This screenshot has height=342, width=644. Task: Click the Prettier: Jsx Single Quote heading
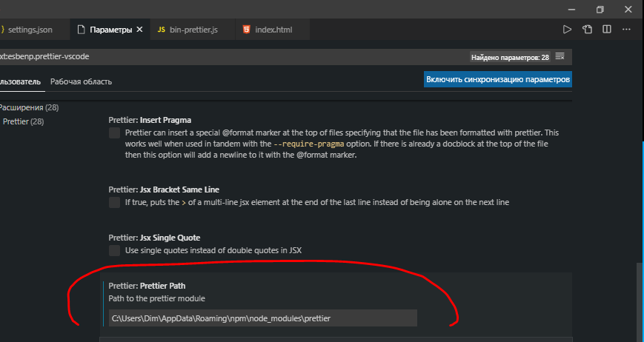pos(154,238)
